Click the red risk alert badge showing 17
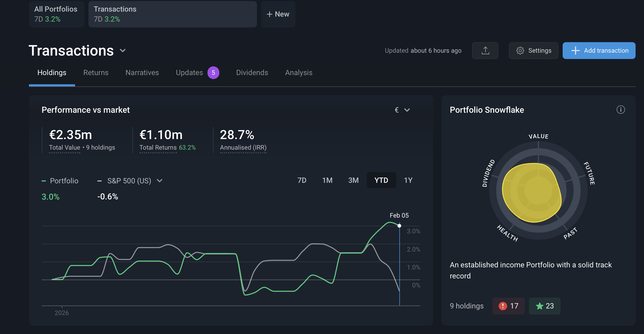Viewport: 644px width, 334px height. click(508, 306)
